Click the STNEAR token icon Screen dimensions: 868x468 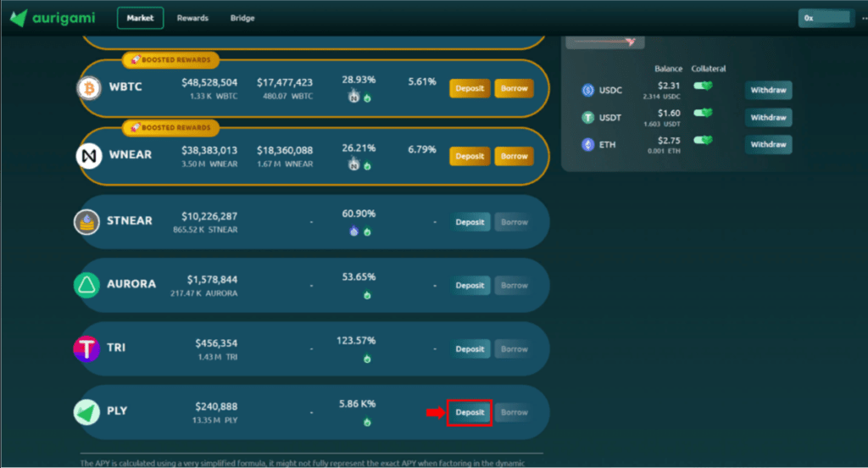point(86,222)
